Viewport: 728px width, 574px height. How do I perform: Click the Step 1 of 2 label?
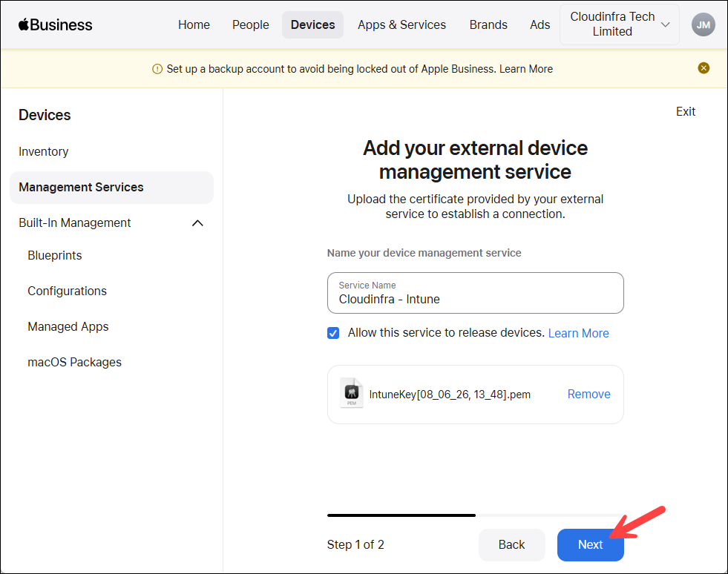pyautogui.click(x=355, y=545)
